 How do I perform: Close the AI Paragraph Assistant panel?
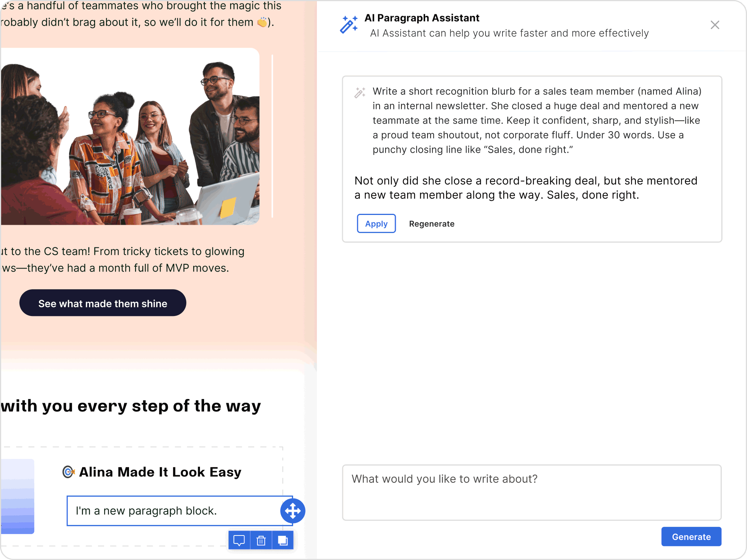715,25
